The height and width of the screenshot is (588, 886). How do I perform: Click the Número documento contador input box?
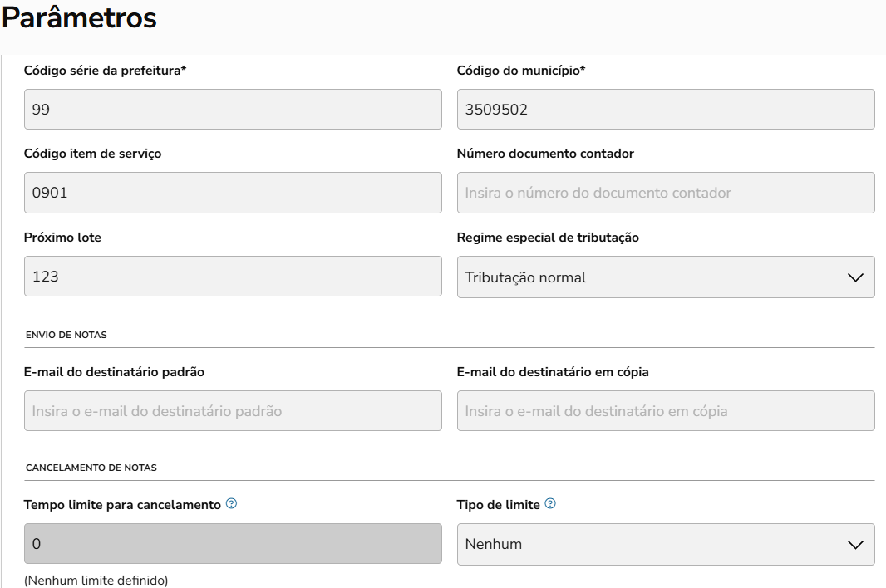(x=665, y=193)
